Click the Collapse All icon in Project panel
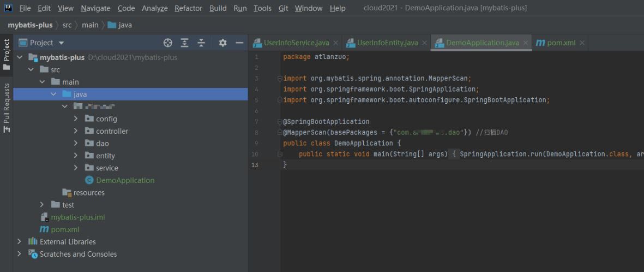Screen dimensions: 644x272 pyautogui.click(x=201, y=43)
